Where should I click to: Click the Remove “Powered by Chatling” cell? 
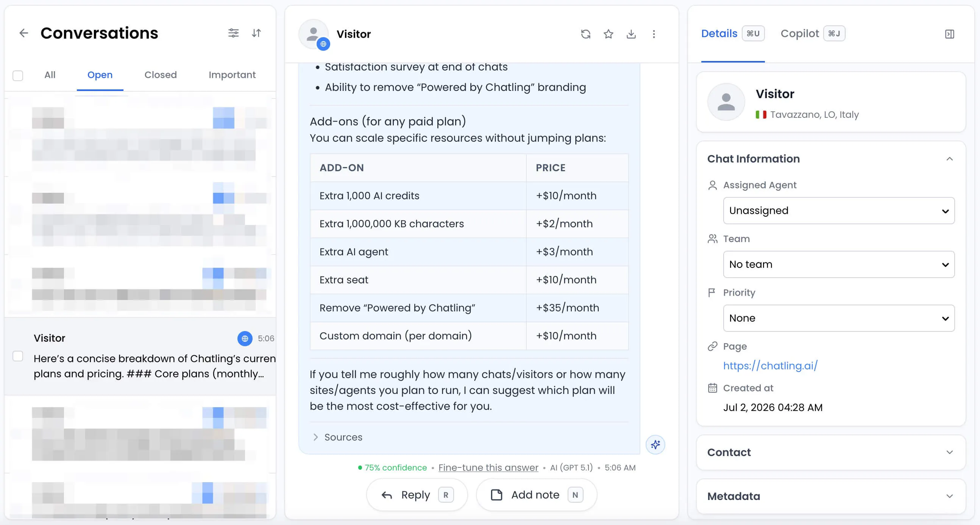[418, 308]
